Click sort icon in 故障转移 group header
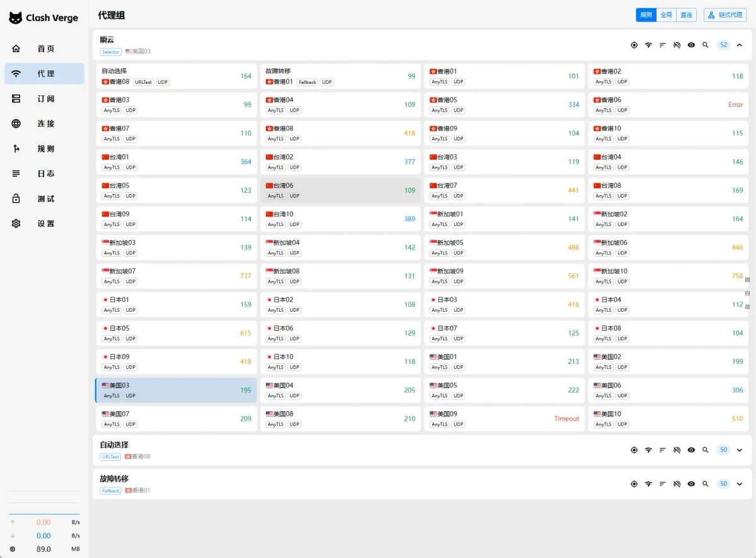The image size is (756, 558). pos(663,484)
